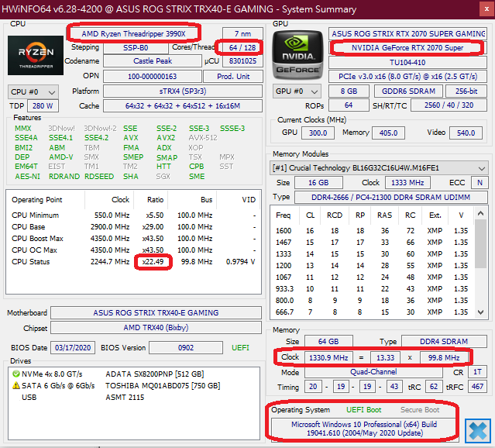Click the TU104-410 GPU chip field
This screenshot has width=495, height=448.
click(x=407, y=63)
